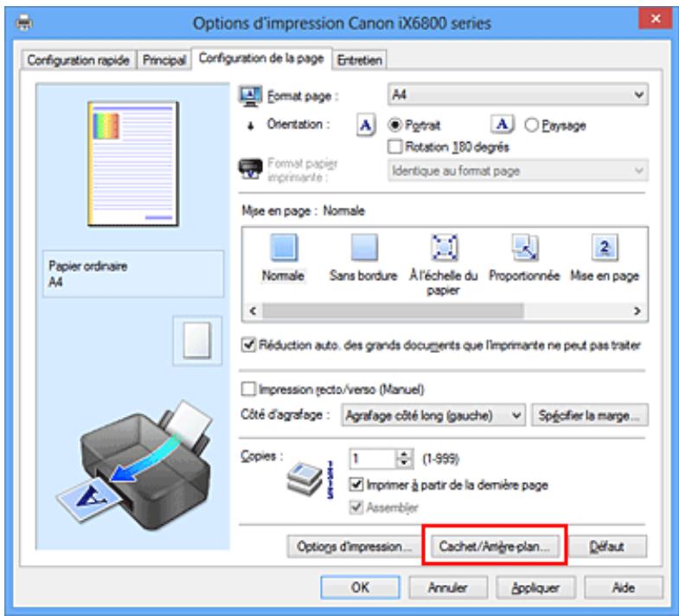Enable Impression recto/verso (Manuel) checkbox
Screen dimensions: 679x616
click(248, 389)
